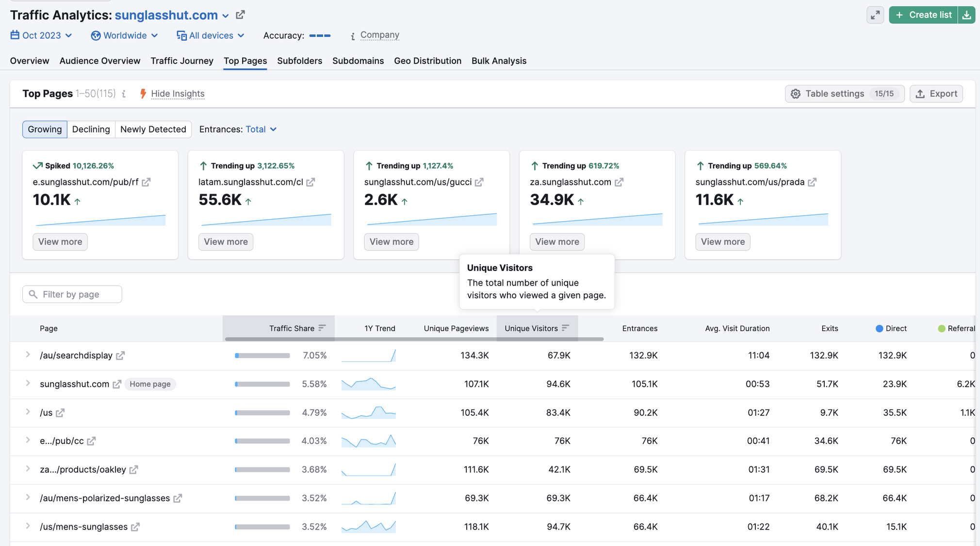This screenshot has height=546, width=980.
Task: Open sunglasshut.com in a new tab via the header icon
Action: point(240,15)
